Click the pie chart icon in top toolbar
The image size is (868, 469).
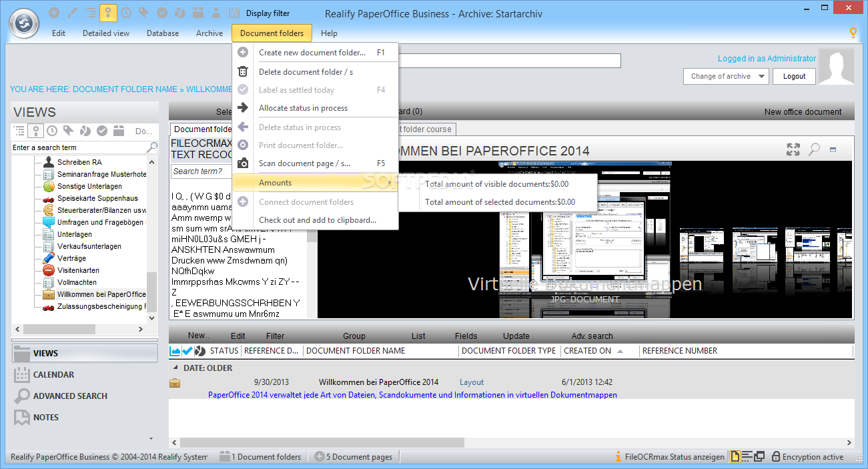point(180,13)
